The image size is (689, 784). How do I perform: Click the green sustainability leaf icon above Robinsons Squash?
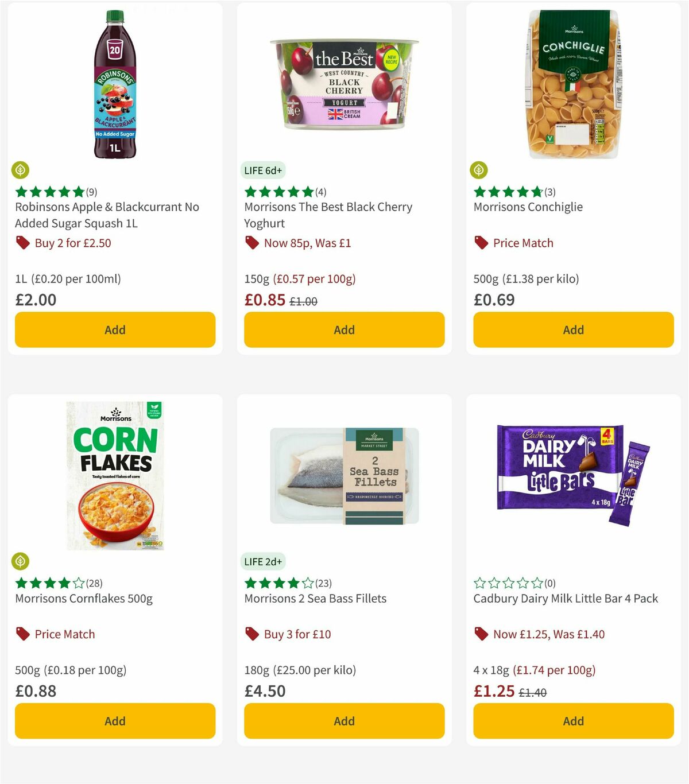tap(20, 170)
